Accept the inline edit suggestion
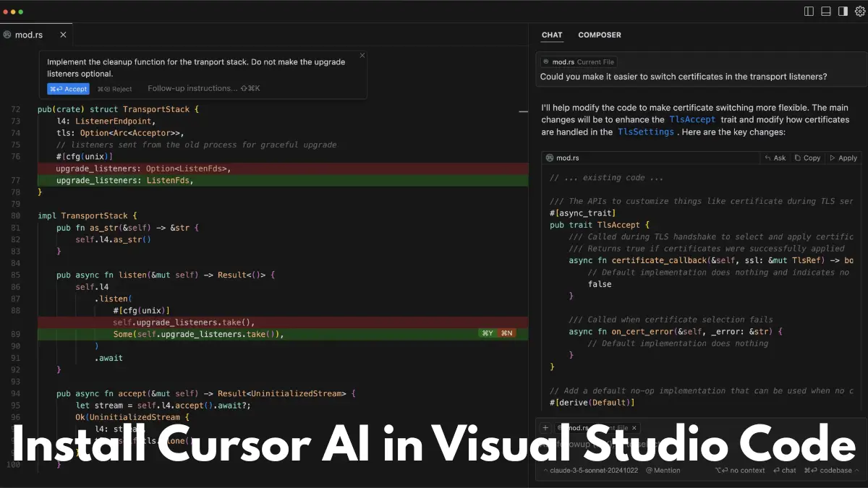Image resolution: width=868 pixels, height=488 pixels. tap(68, 89)
